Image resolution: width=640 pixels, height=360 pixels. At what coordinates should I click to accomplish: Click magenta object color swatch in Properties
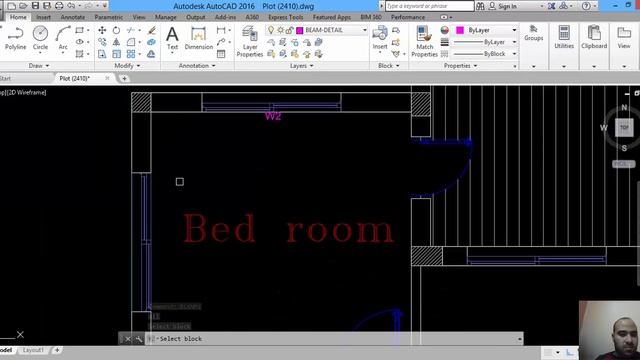click(460, 30)
